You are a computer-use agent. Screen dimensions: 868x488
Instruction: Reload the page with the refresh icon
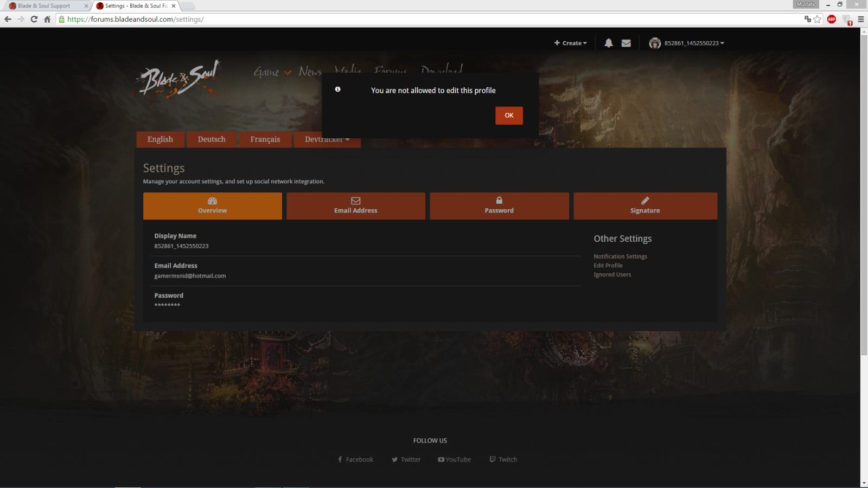pyautogui.click(x=34, y=19)
